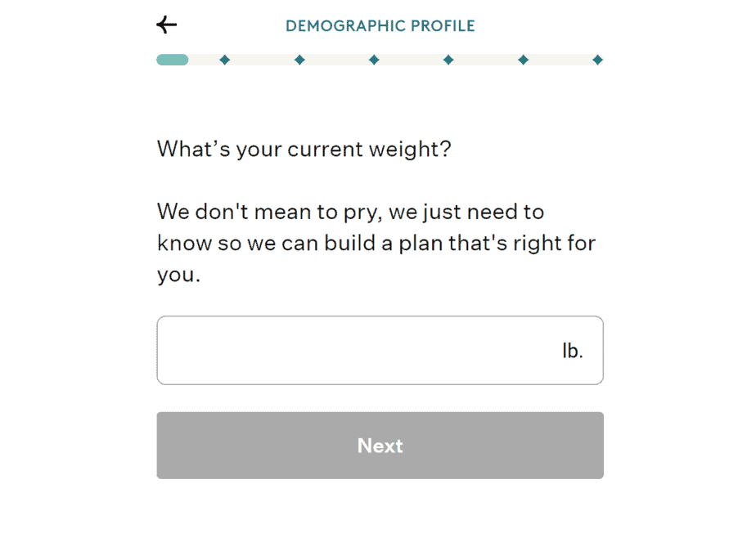Click progress track between fourth and fifth diamonds

(486, 60)
